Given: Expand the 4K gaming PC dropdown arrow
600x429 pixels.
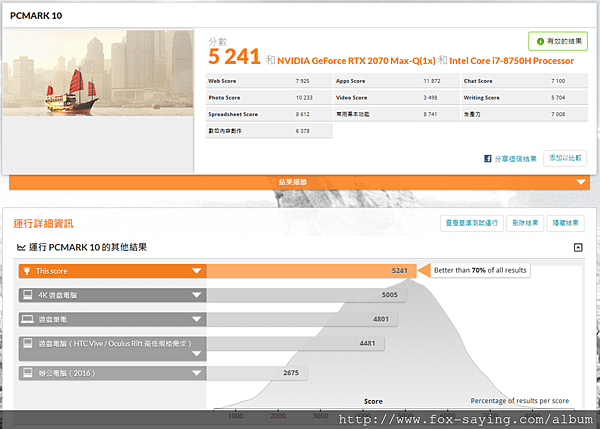Looking at the screenshot, I should pyautogui.click(x=197, y=295).
